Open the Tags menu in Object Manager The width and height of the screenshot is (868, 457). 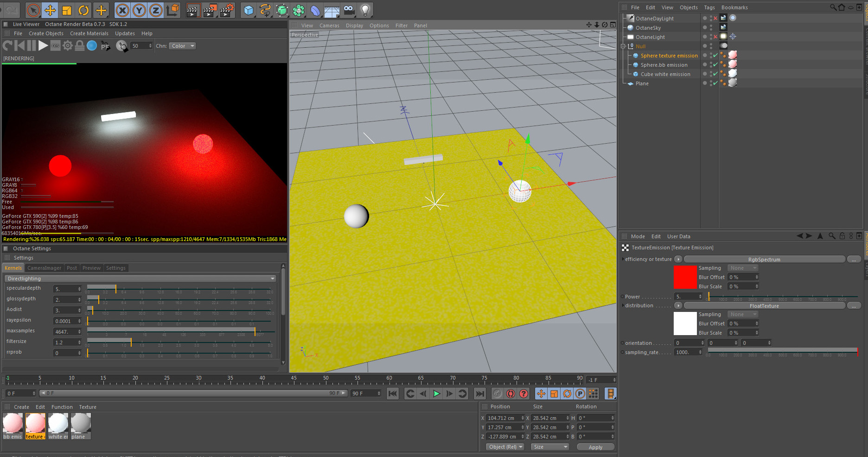[709, 7]
